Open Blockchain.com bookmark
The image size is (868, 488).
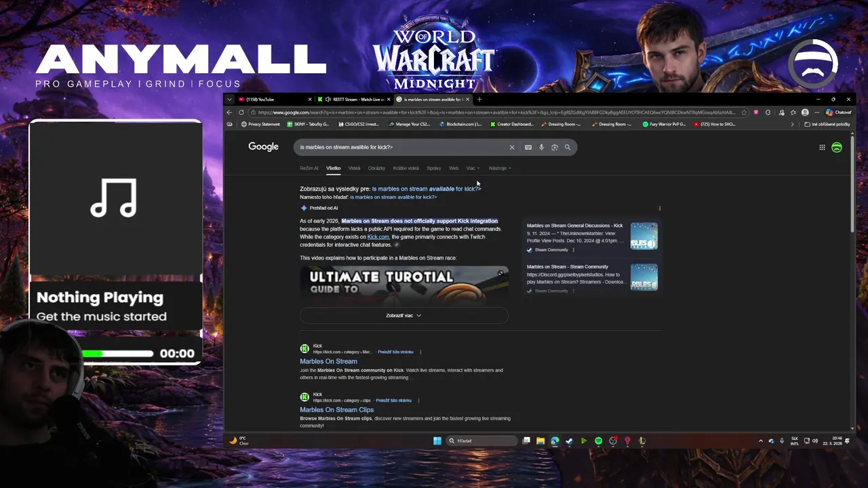click(x=460, y=124)
